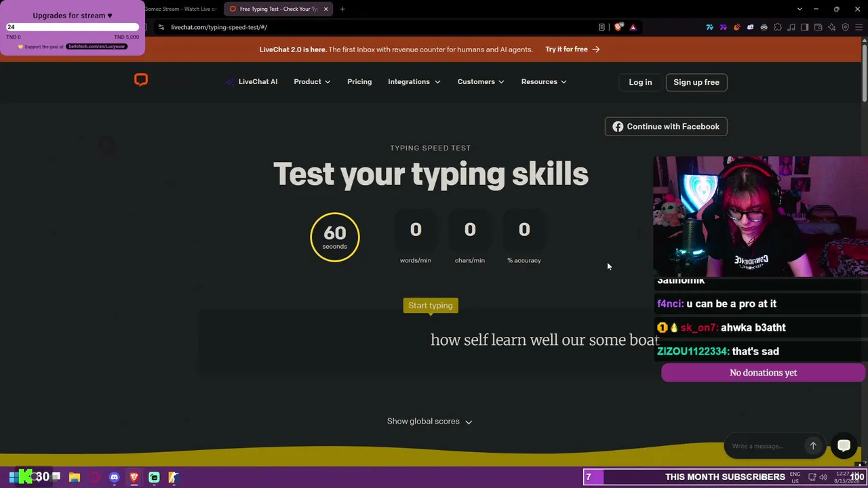The width and height of the screenshot is (868, 488).
Task: Open File Explorer from taskbar
Action: 75,477
